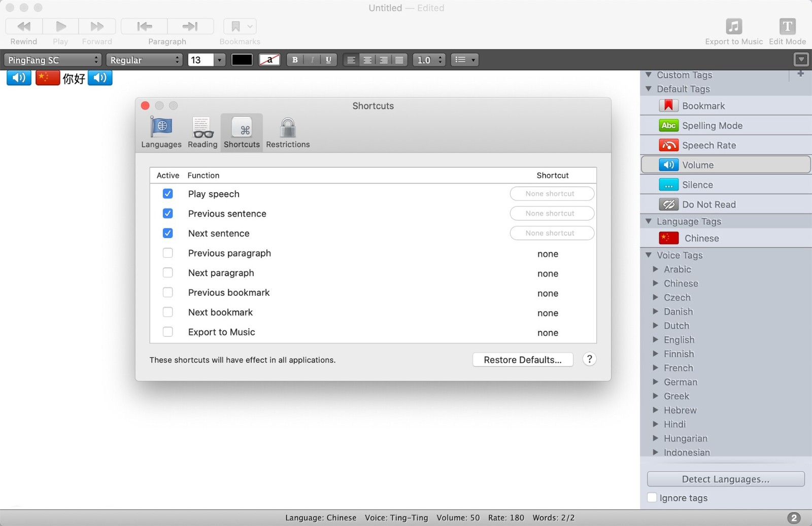Open the Regular font style dropdown
Viewport: 812px width, 526px height.
(144, 60)
